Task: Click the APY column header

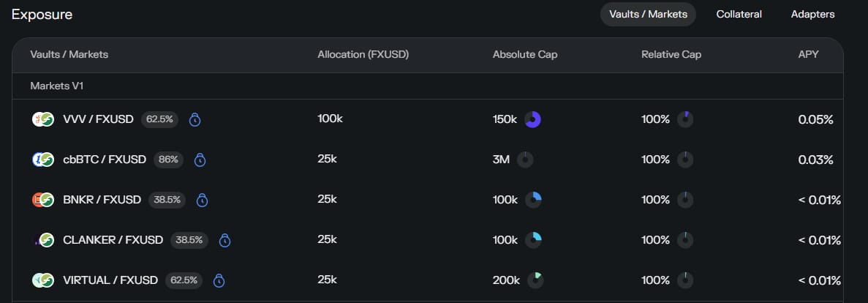Action: click(x=808, y=55)
